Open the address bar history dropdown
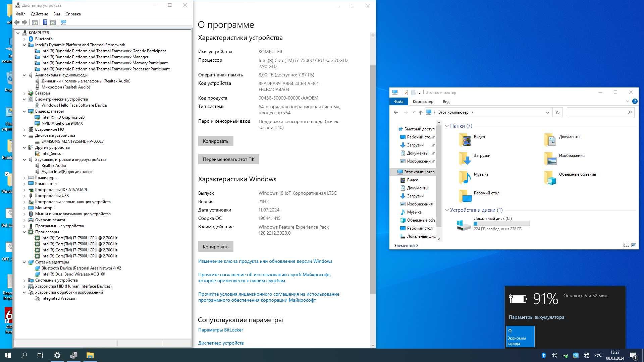Screen dimensions: 644x362 [x=547, y=113]
